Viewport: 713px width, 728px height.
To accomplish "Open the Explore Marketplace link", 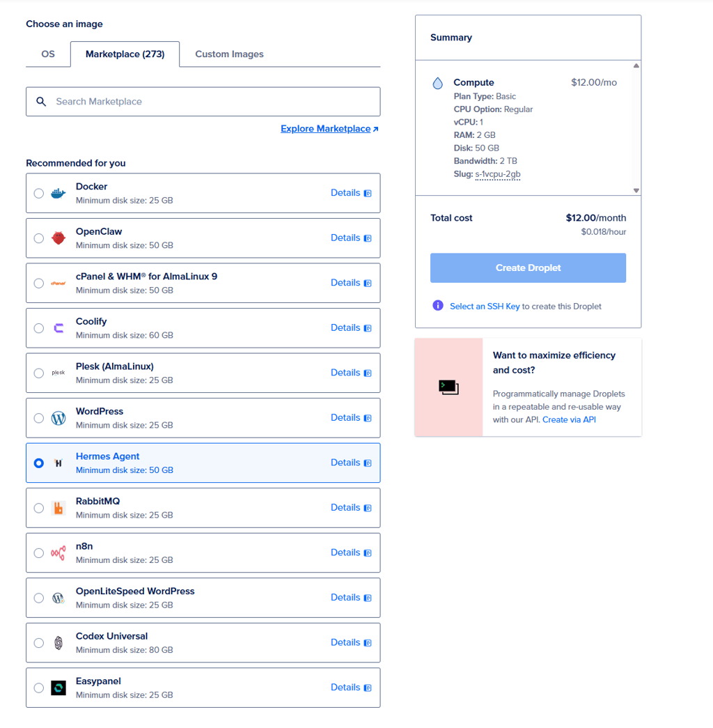I will 329,129.
